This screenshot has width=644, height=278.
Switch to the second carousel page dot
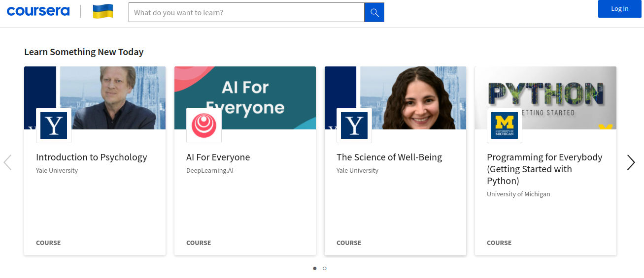coord(325,268)
